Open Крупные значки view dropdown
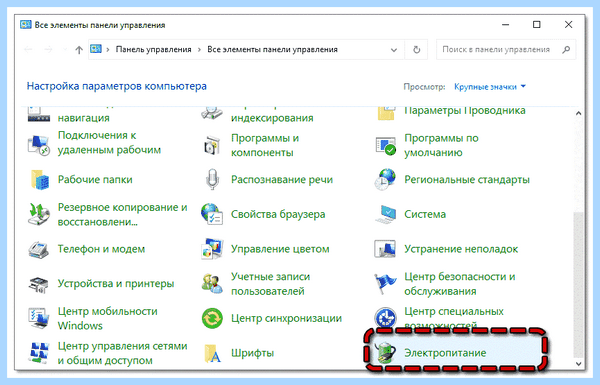This screenshot has height=385, width=600. pyautogui.click(x=489, y=87)
